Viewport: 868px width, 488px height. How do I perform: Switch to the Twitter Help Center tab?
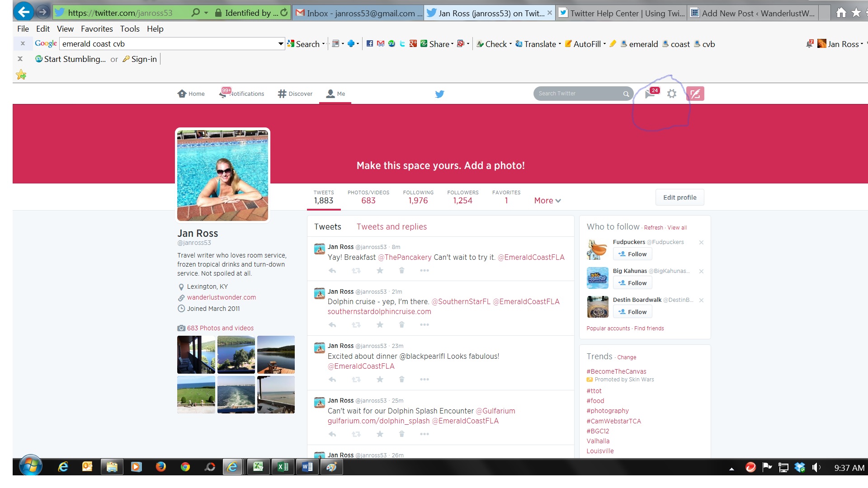pyautogui.click(x=622, y=13)
